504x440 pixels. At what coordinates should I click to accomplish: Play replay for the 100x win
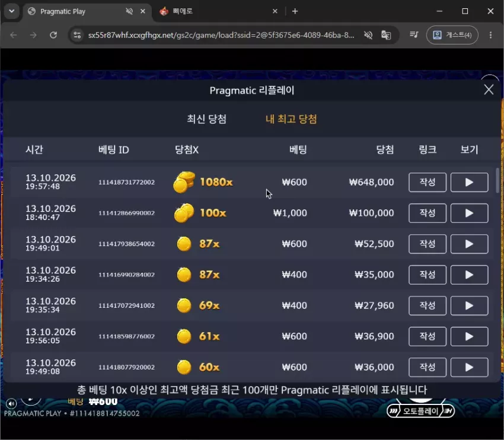(x=469, y=213)
